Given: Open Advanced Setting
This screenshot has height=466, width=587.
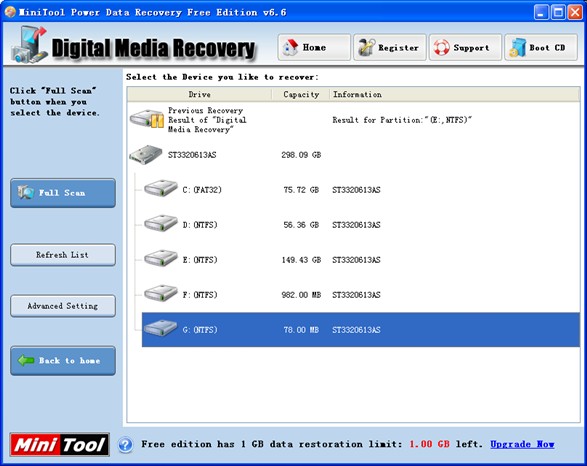Looking at the screenshot, I should (x=63, y=306).
